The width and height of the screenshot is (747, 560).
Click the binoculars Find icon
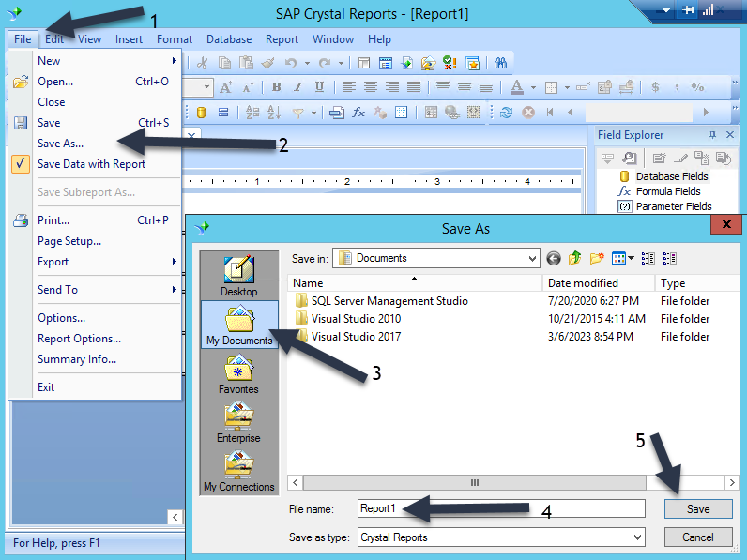pyautogui.click(x=500, y=63)
